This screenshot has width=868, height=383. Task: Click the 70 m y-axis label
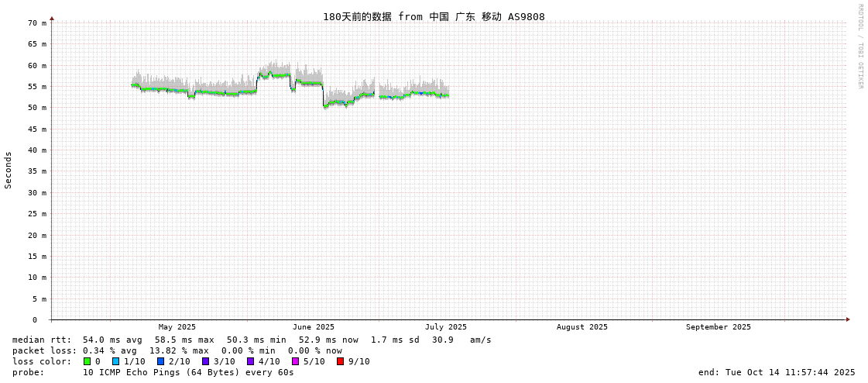click(x=38, y=23)
